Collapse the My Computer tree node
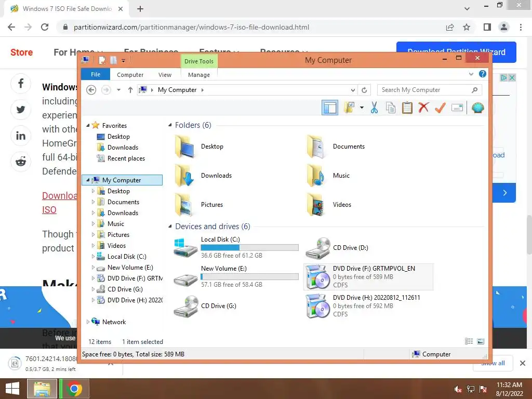The width and height of the screenshot is (532, 399). click(88, 180)
